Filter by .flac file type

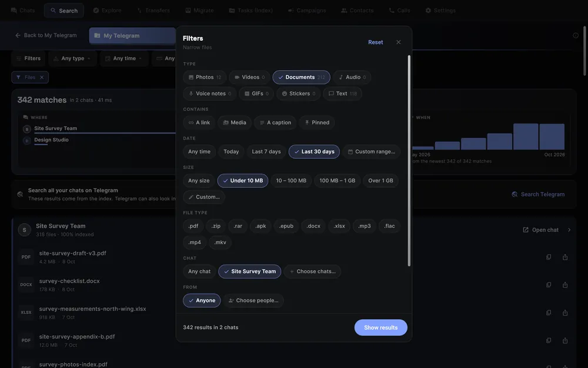click(x=389, y=226)
